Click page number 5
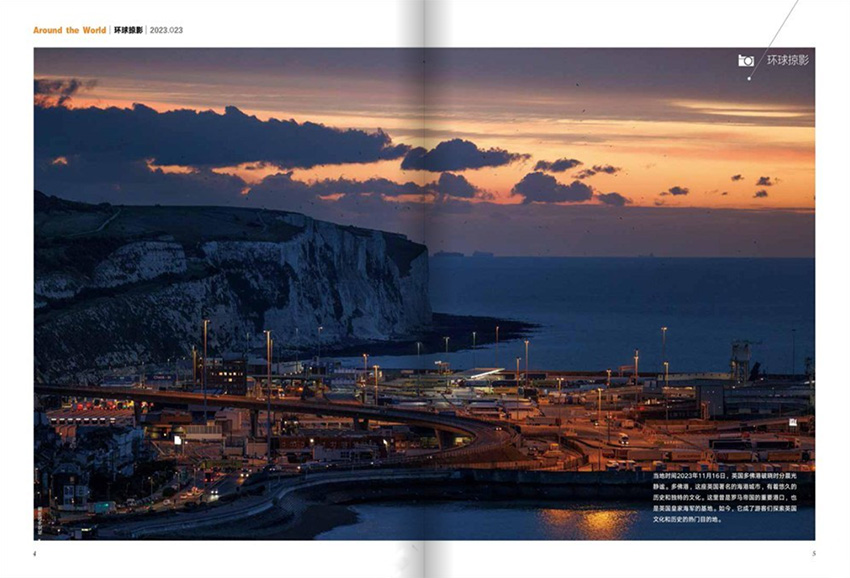 (814, 554)
